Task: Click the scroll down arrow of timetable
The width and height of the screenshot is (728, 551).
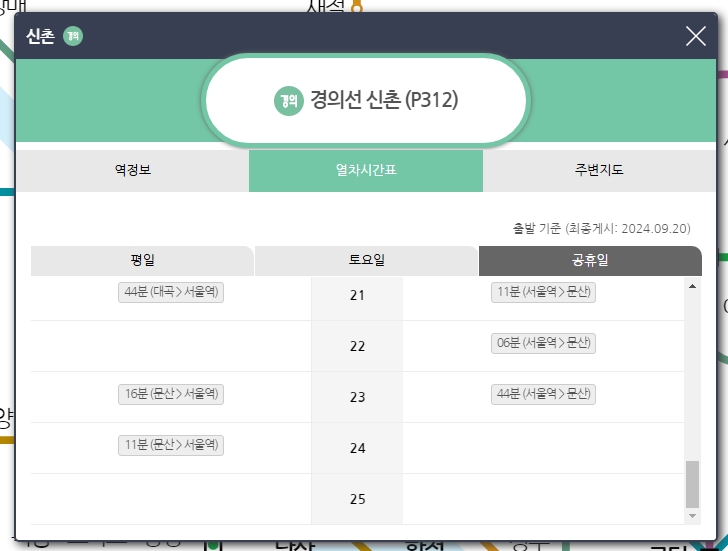Action: [x=692, y=516]
